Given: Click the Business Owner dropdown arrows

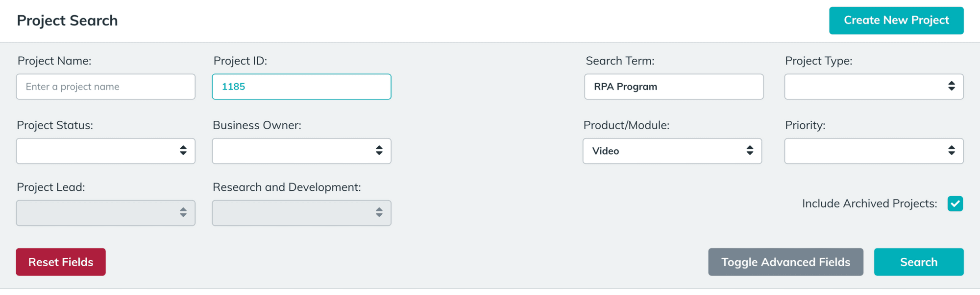Looking at the screenshot, I should pyautogui.click(x=379, y=151).
